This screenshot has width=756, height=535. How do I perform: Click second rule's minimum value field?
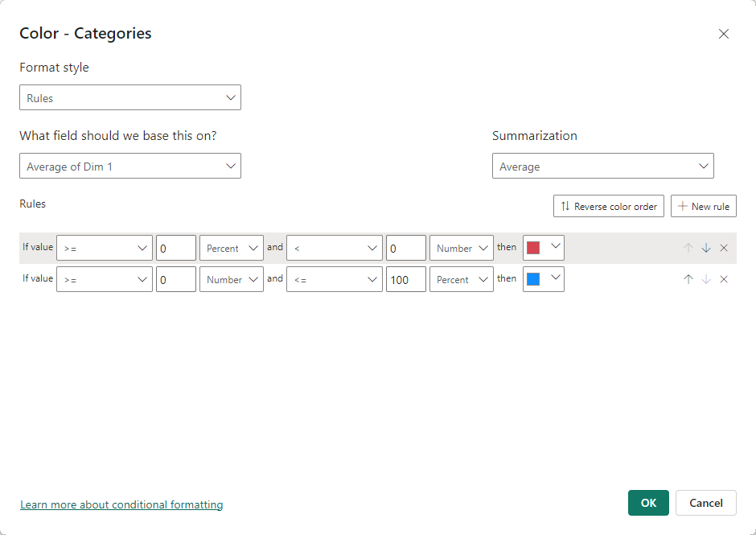tap(176, 279)
